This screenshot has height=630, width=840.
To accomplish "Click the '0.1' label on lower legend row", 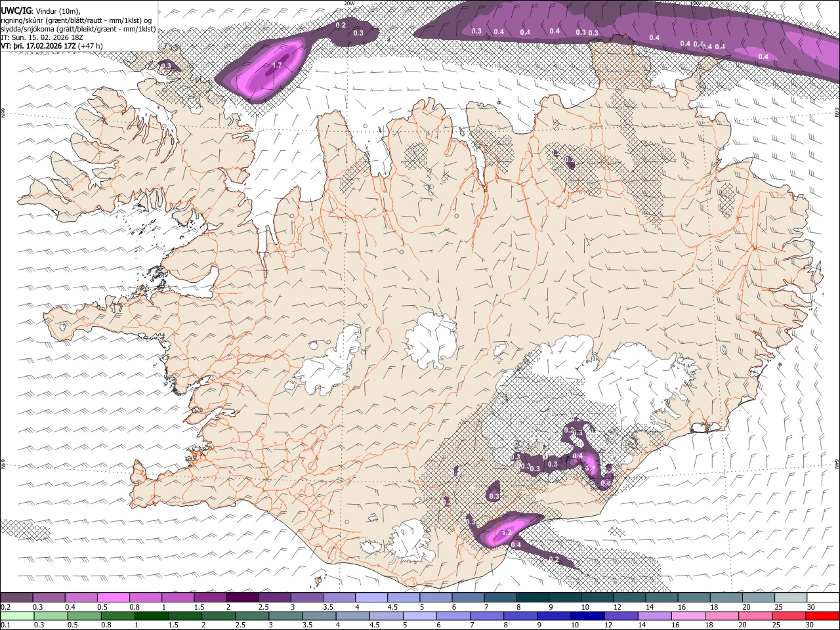I will pyautogui.click(x=6, y=625).
